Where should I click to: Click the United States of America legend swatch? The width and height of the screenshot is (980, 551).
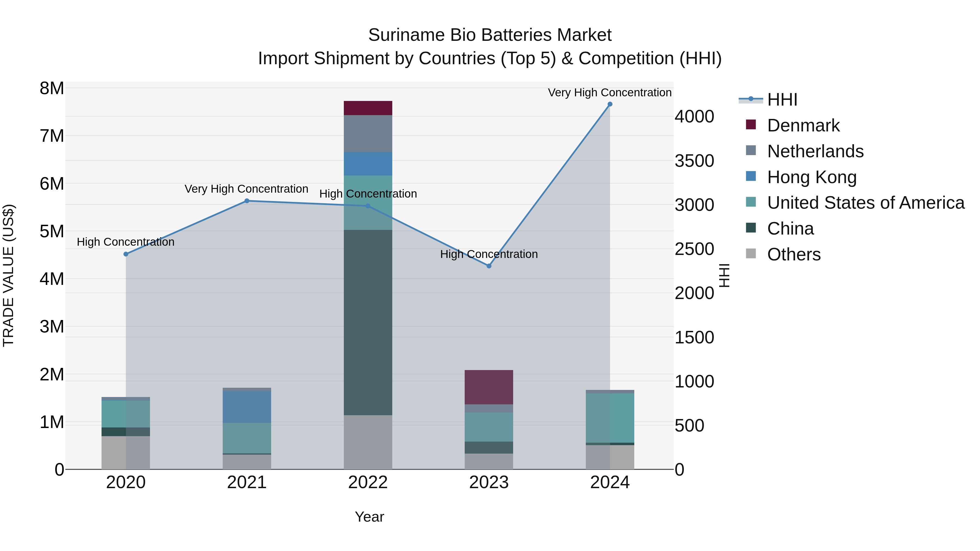(x=751, y=202)
